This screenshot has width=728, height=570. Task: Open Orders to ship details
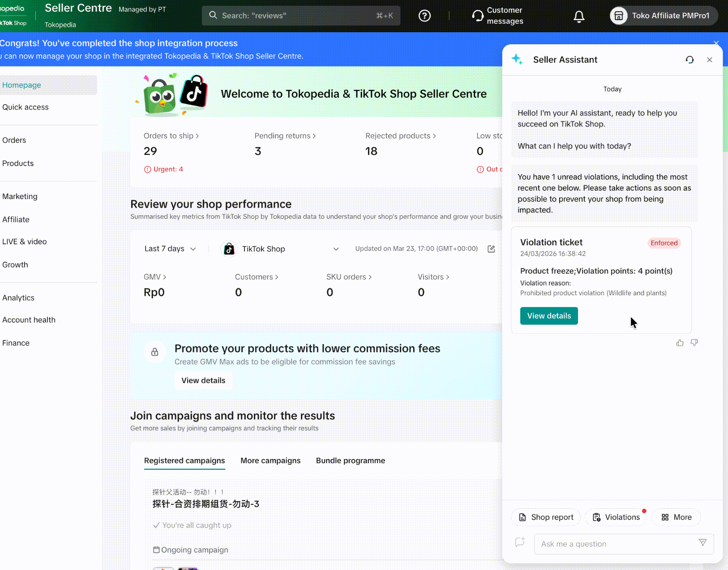pyautogui.click(x=171, y=136)
